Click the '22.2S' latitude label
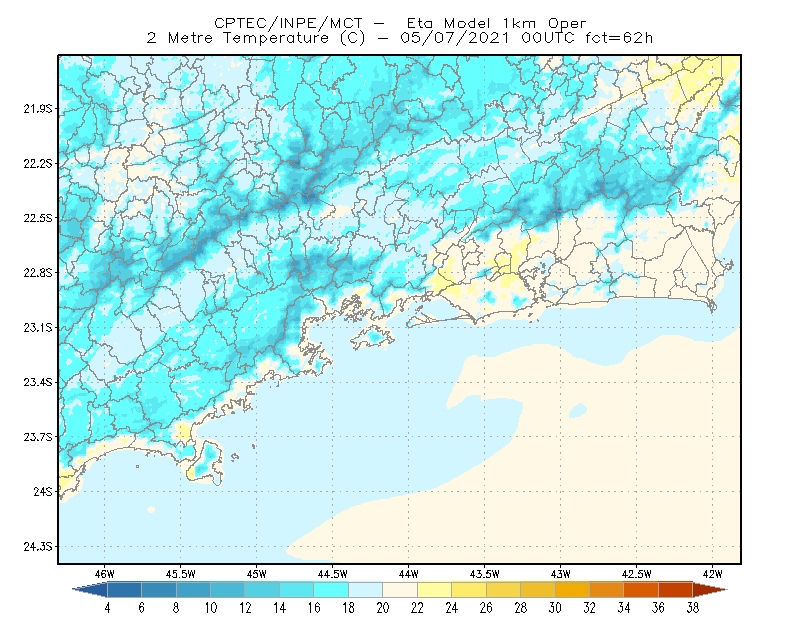 (38, 163)
